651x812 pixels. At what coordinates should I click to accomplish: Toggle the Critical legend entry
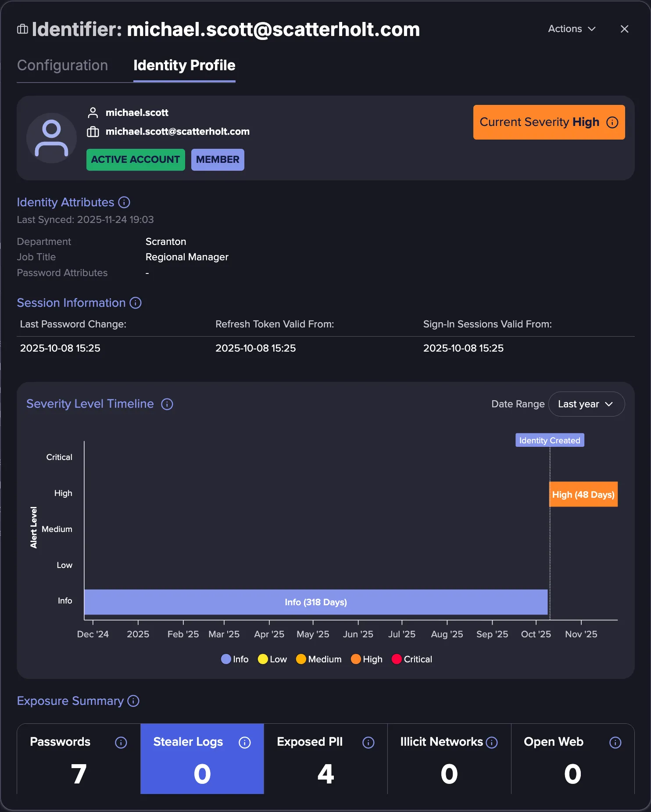(412, 659)
